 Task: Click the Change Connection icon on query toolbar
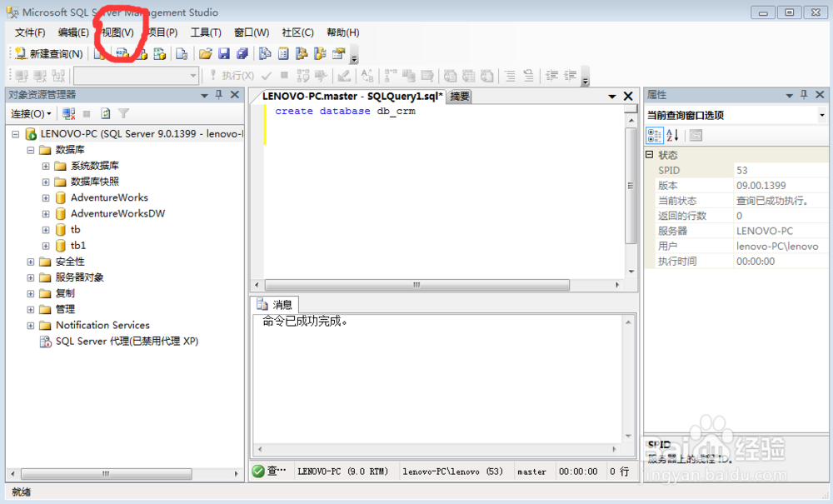(x=58, y=76)
